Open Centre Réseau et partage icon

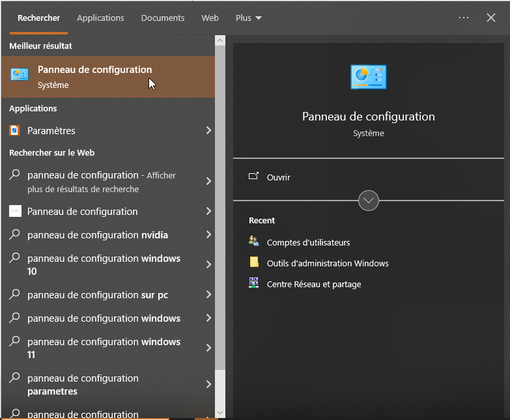tap(254, 284)
